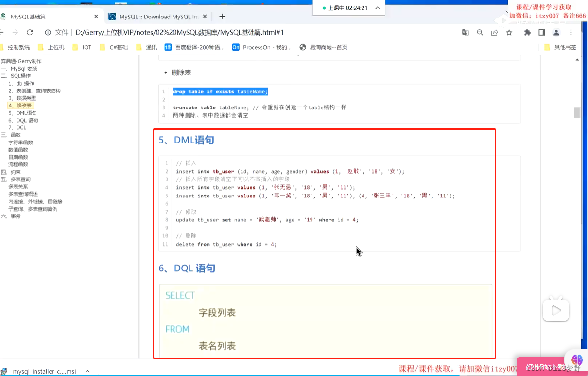This screenshot has width=588, height=376.
Task: Jump to 1、db 操作 section
Action: click(x=21, y=84)
